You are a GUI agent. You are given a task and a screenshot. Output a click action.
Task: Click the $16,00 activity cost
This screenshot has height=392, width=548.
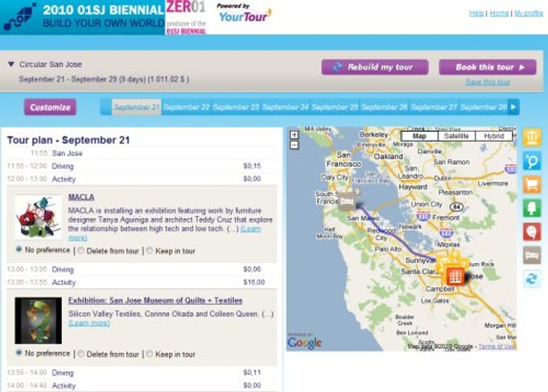[x=254, y=282]
